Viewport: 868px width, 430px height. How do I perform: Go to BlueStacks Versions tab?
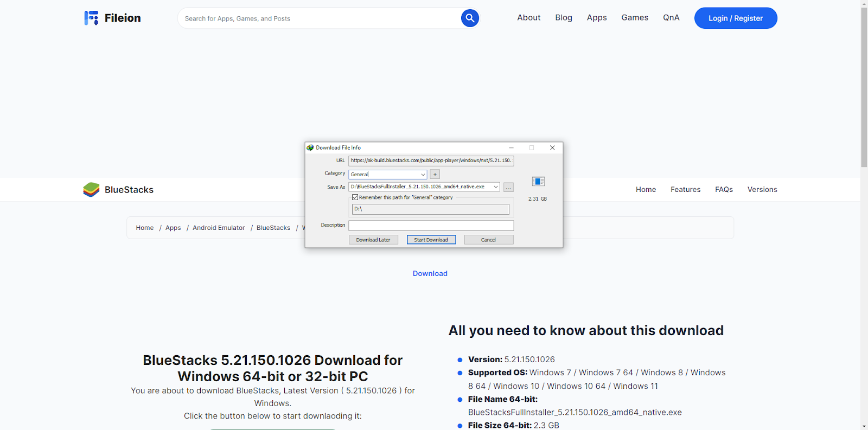click(x=762, y=189)
